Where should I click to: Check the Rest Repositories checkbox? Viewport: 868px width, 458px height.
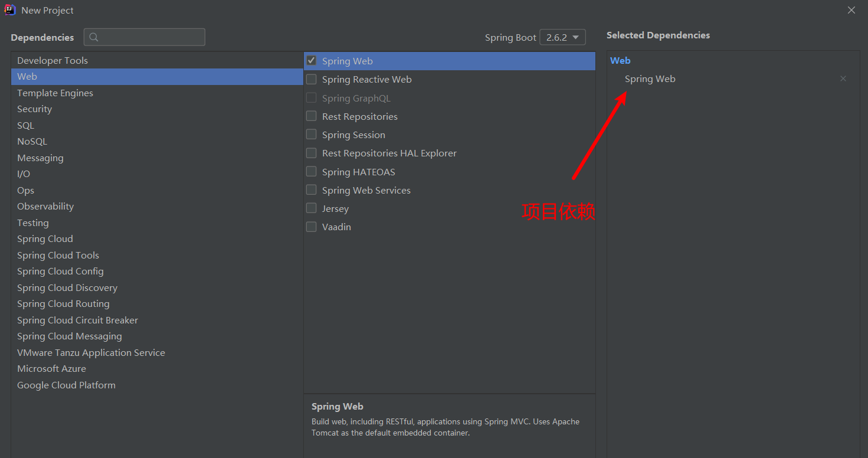(x=311, y=116)
